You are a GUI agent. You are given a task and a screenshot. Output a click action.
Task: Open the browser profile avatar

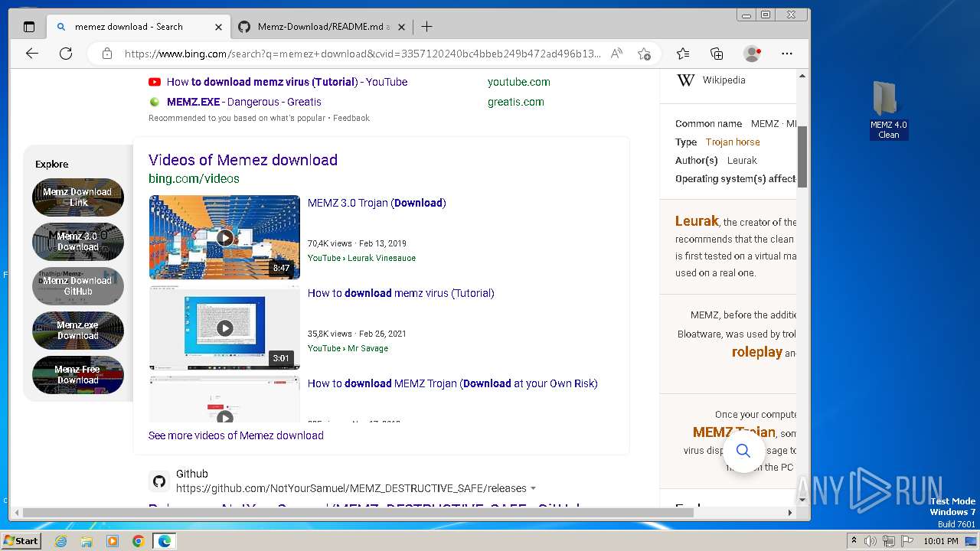click(x=752, y=54)
